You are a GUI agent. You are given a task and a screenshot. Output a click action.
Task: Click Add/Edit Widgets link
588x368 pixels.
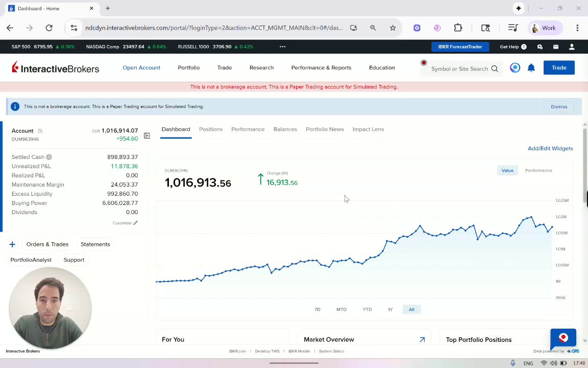(x=550, y=148)
